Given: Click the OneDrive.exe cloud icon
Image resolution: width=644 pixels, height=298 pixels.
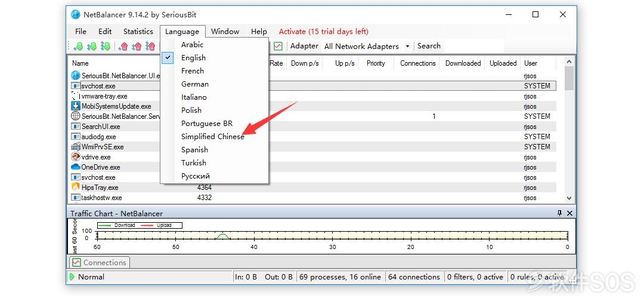Looking at the screenshot, I should tap(76, 167).
